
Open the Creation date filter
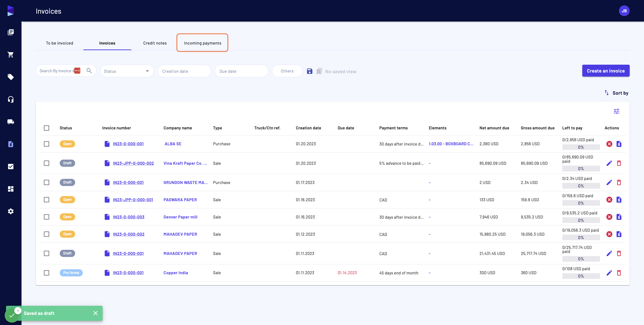click(184, 71)
